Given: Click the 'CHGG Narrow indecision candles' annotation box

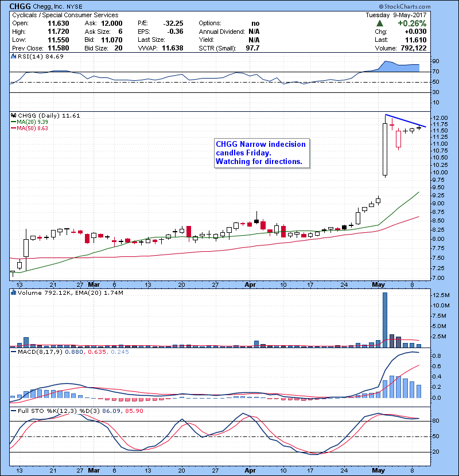Looking at the screenshot, I should pyautogui.click(x=262, y=153).
